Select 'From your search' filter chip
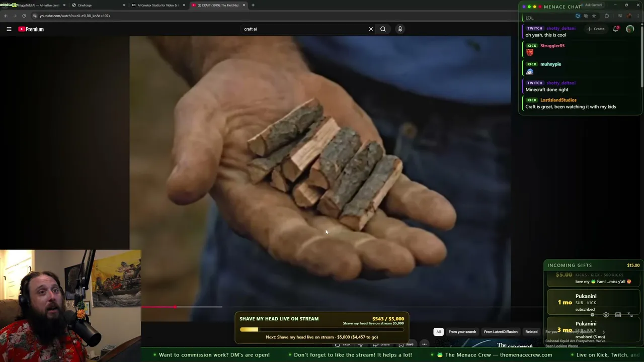This screenshot has width=644, height=362. tap(462, 332)
